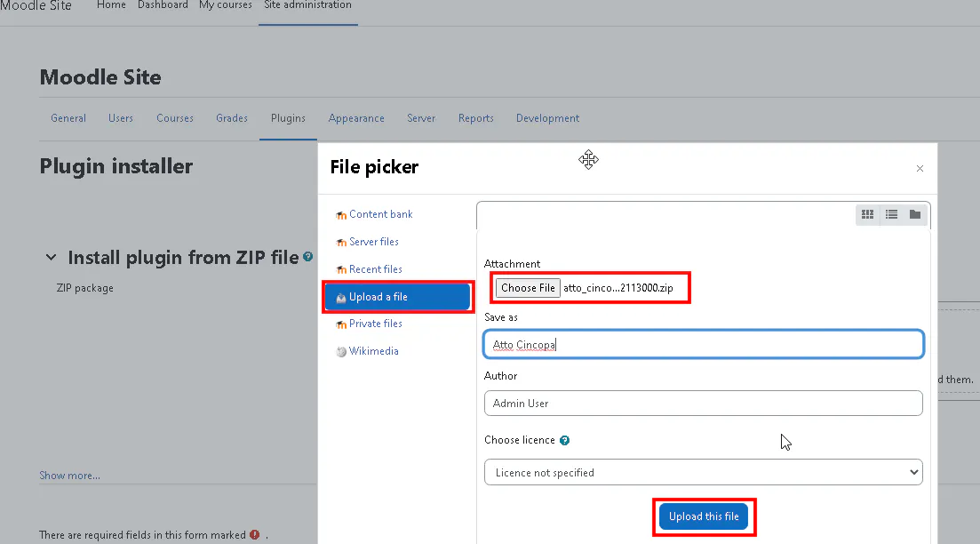
Task: Click the Wikimedia globe icon
Action: (341, 352)
